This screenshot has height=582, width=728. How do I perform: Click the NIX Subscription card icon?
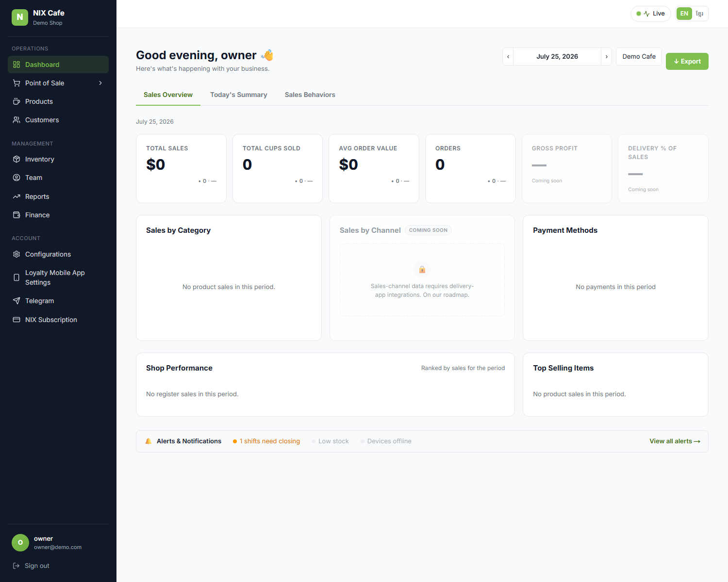(17, 320)
